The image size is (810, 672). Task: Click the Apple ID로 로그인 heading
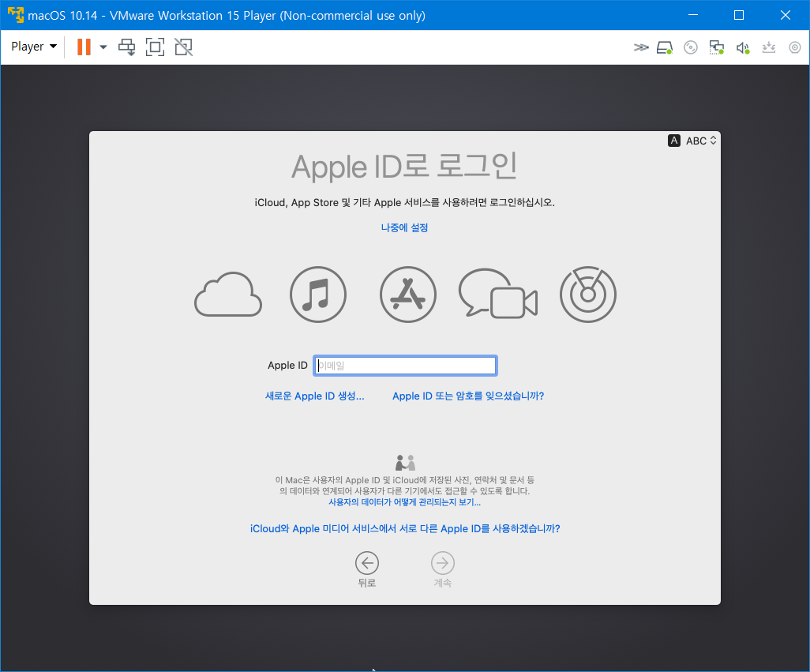pos(404,167)
